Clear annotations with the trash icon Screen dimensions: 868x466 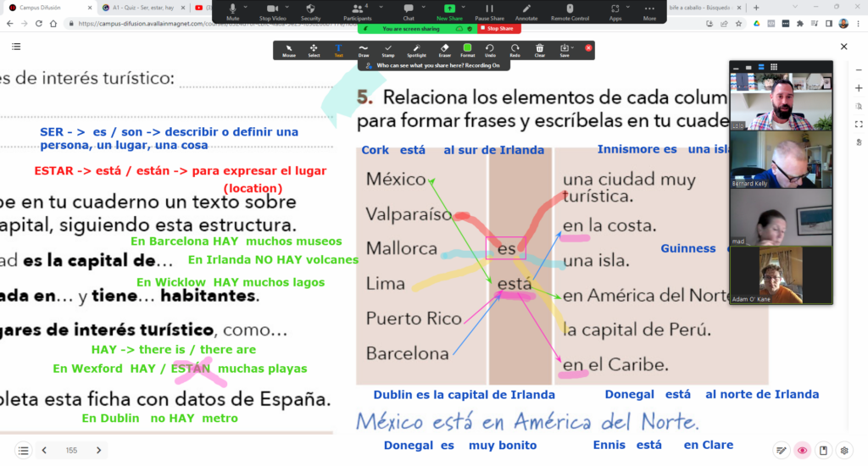tap(540, 50)
